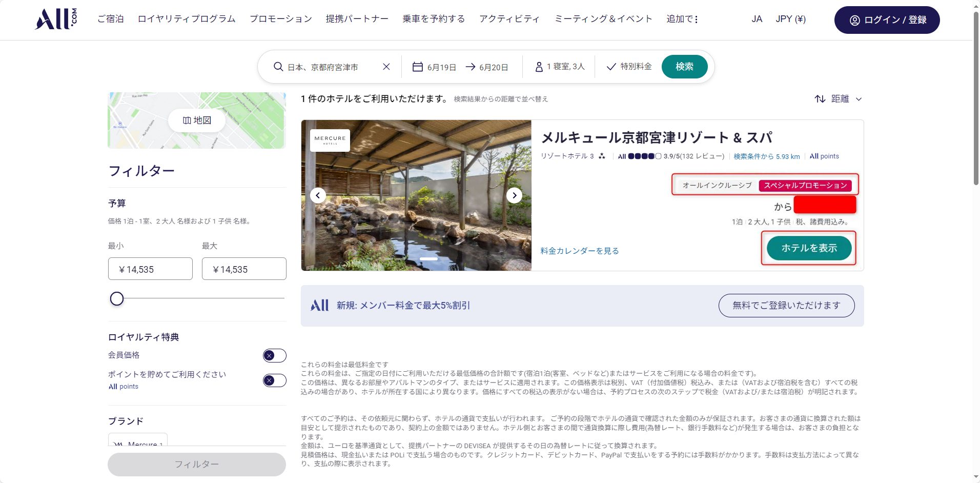
Task: Open the 乗車を予約する menu
Action: [x=434, y=19]
